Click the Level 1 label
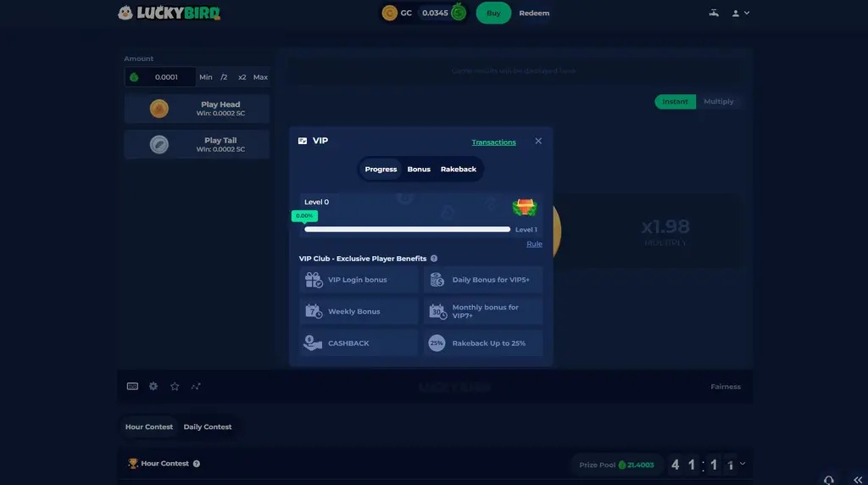Screen dimensions: 868x485 click(526, 229)
